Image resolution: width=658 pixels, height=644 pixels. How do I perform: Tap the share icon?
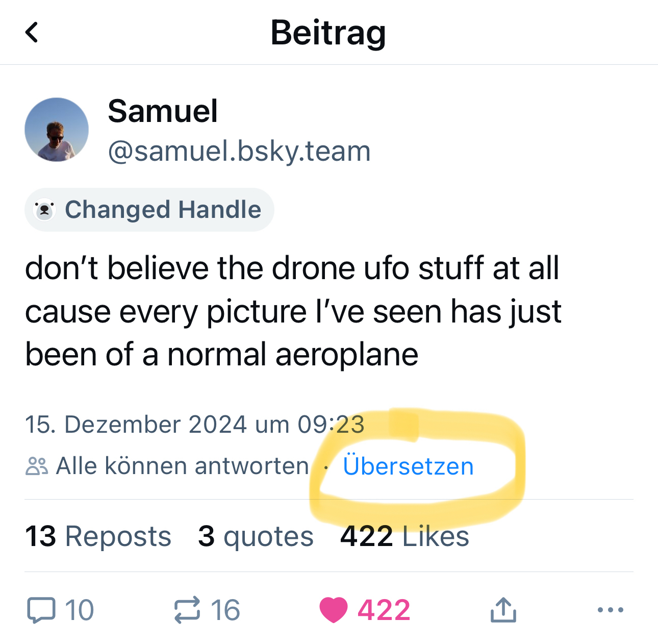click(503, 610)
